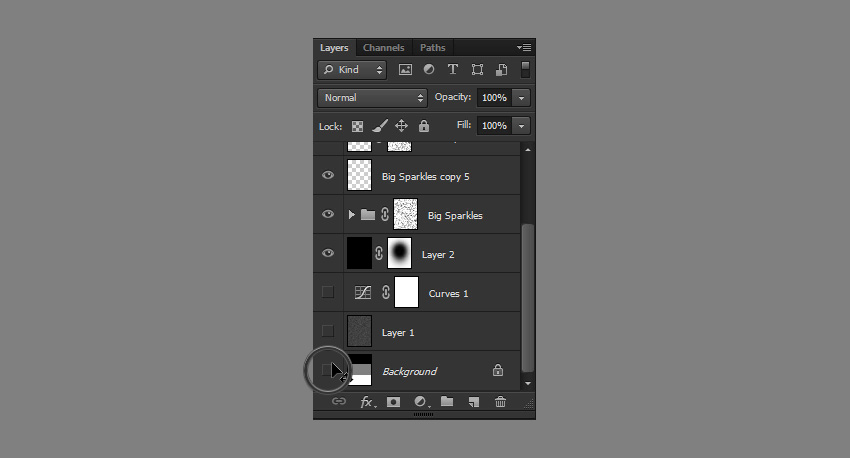The image size is (850, 458).
Task: Click Link layers icon at panel bottom
Action: point(339,402)
